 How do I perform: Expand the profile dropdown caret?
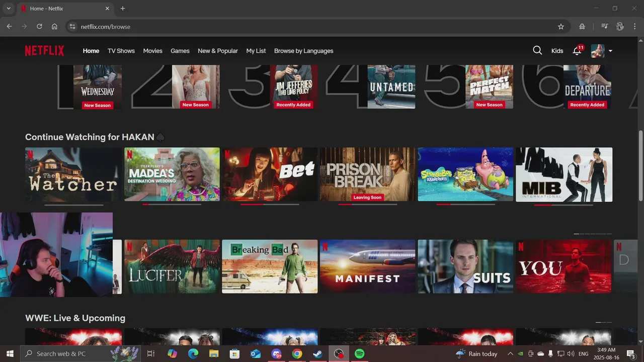(610, 51)
